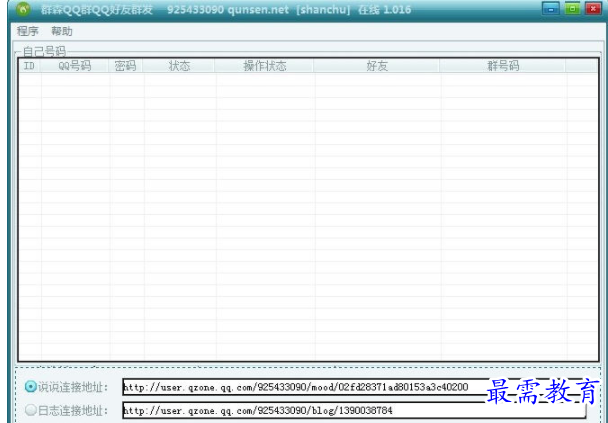Viewport: 608px width, 423px height.
Task: Click the 好友 column header
Action: (377, 66)
